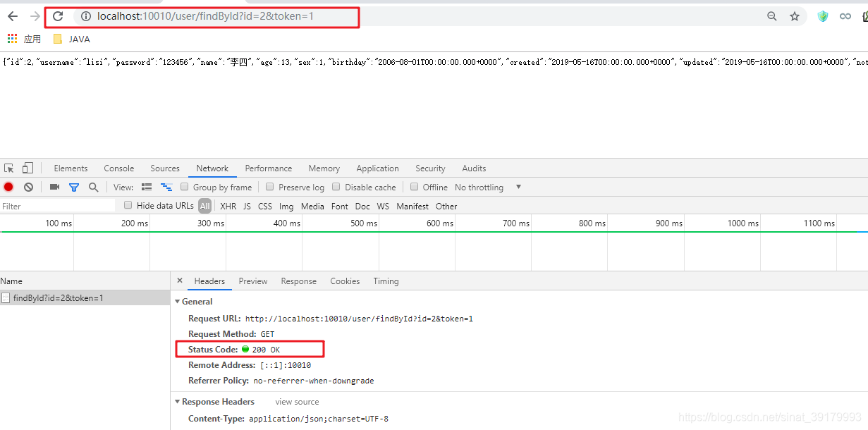Select the Headers detail tab
This screenshot has height=430, width=868.
pyautogui.click(x=209, y=281)
